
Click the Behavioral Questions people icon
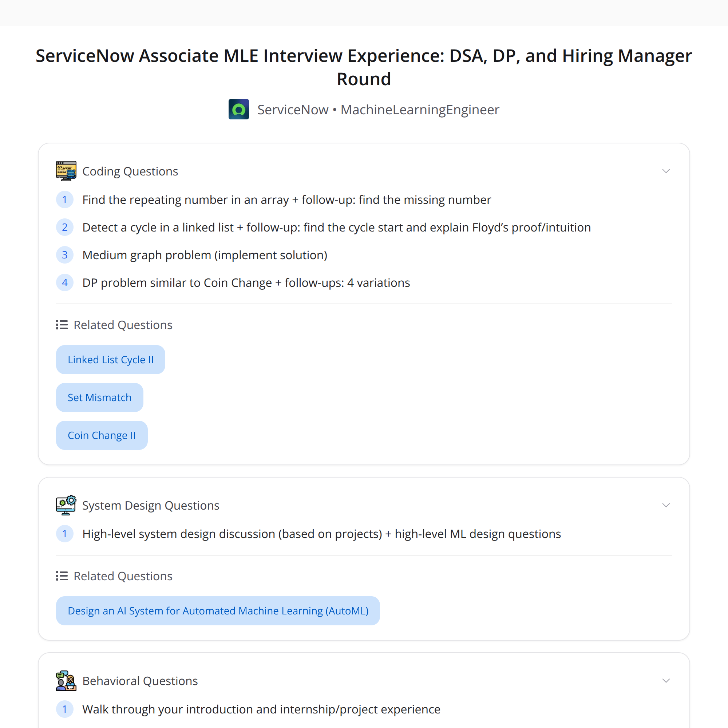(x=66, y=681)
